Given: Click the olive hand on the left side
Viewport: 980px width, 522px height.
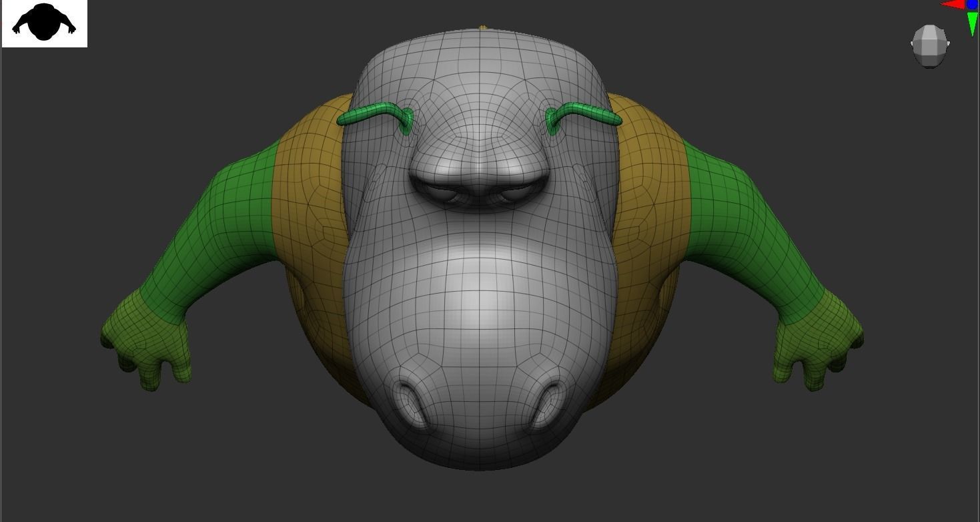Looking at the screenshot, I should pos(145,340).
